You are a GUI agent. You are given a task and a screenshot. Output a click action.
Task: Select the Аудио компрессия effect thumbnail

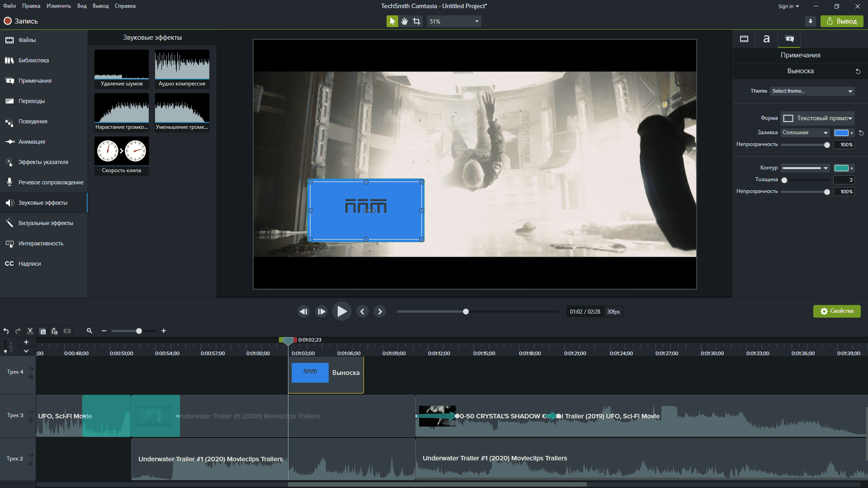[x=182, y=69]
